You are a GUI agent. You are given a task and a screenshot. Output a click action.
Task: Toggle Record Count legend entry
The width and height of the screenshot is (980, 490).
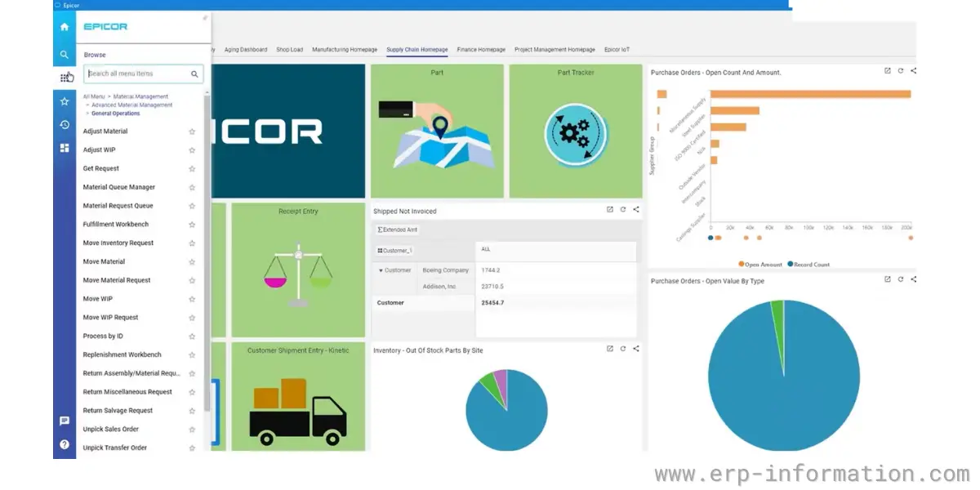(808, 265)
